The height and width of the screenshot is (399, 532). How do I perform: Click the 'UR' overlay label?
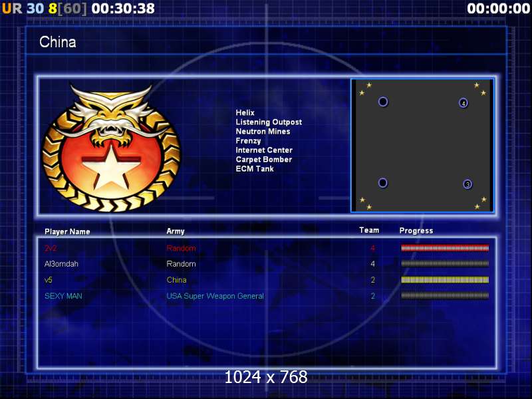[x=12, y=9]
